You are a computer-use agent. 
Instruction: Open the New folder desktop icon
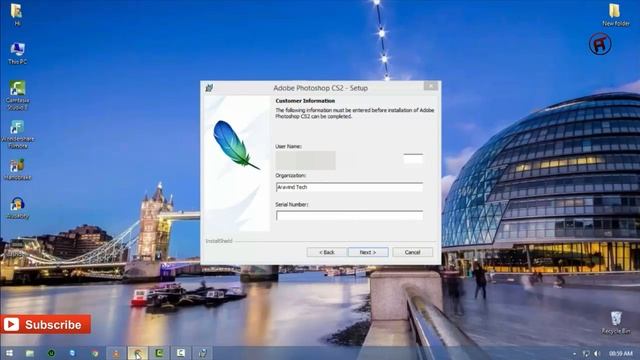[616, 15]
